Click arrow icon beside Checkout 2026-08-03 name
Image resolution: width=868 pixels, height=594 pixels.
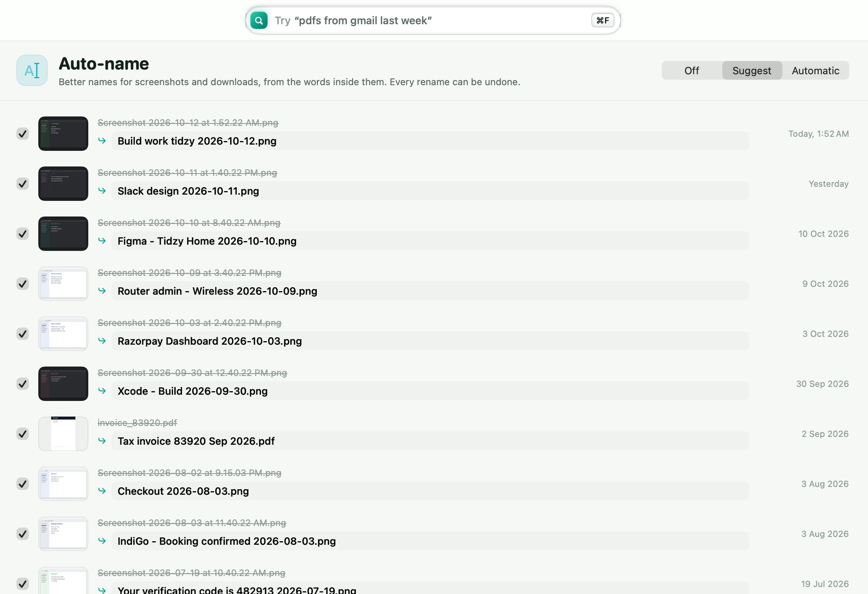point(102,491)
